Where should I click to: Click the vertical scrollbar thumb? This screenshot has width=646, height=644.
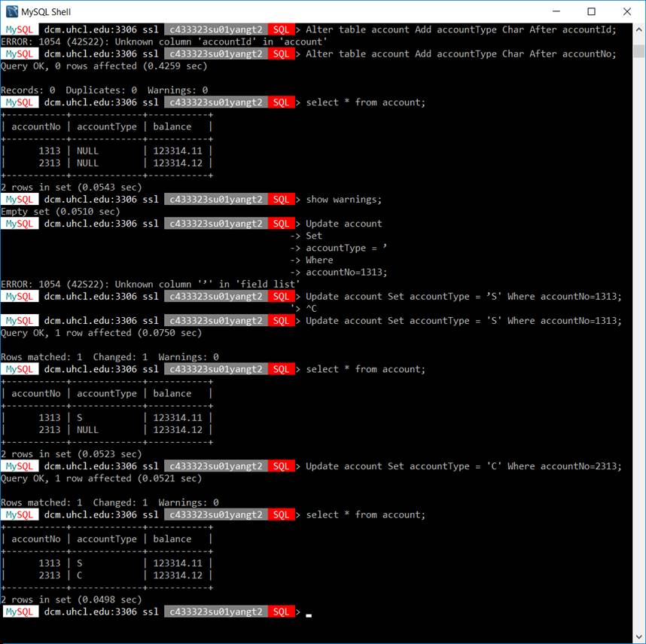pos(639,50)
